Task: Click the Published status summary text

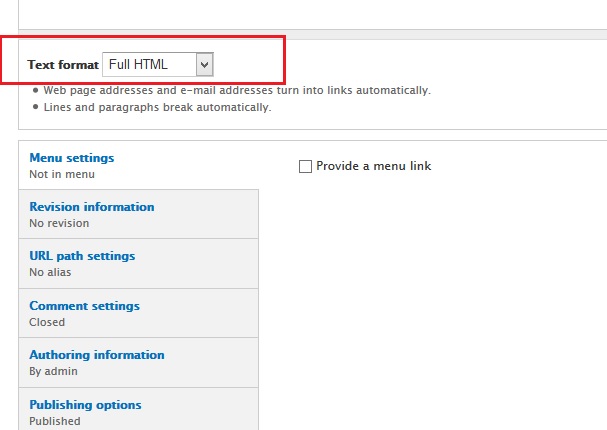Action: pos(55,421)
